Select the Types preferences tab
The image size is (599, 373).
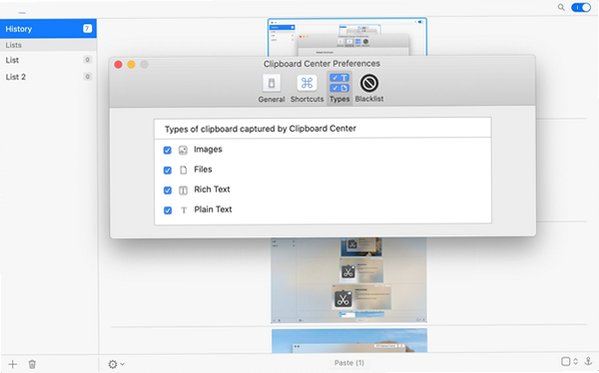point(339,88)
